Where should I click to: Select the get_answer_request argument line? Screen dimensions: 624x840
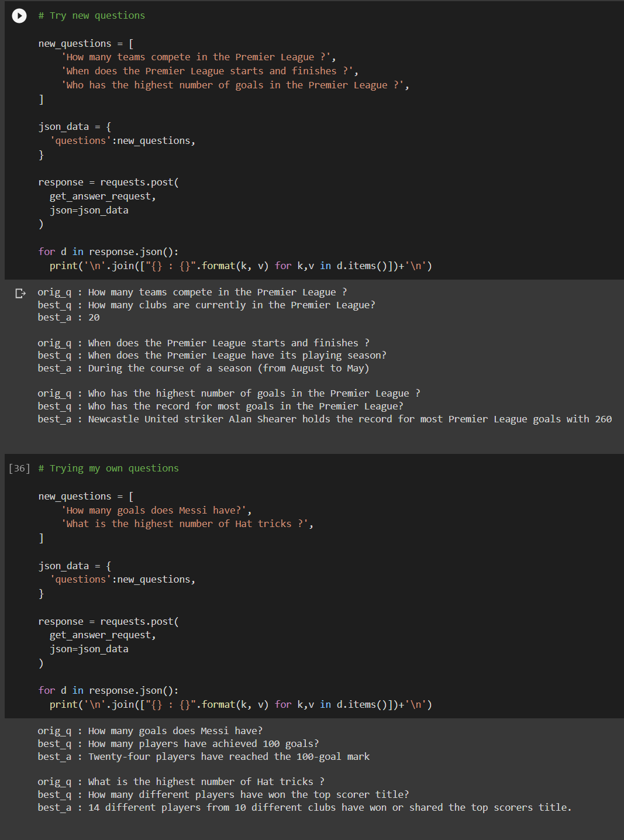[x=102, y=195]
